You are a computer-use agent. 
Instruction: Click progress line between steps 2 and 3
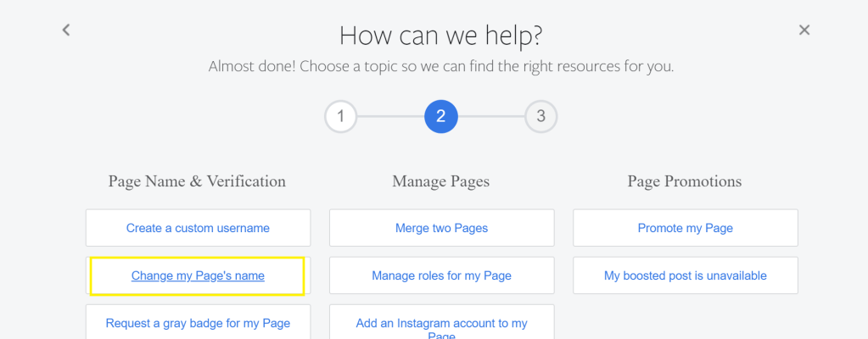pos(491,117)
